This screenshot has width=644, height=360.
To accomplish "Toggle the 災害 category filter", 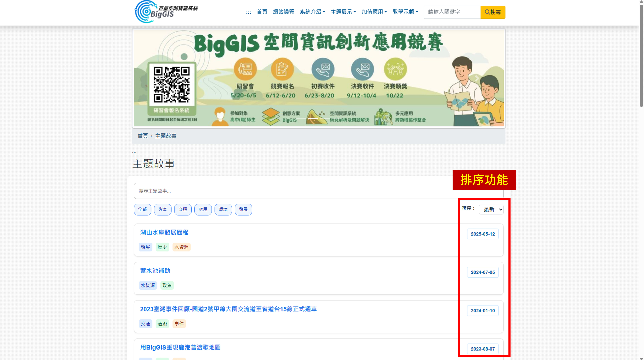I will (x=162, y=209).
